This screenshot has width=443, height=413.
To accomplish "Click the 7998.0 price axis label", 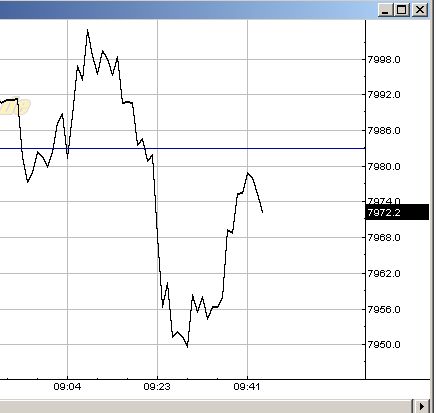I will pyautogui.click(x=384, y=60).
